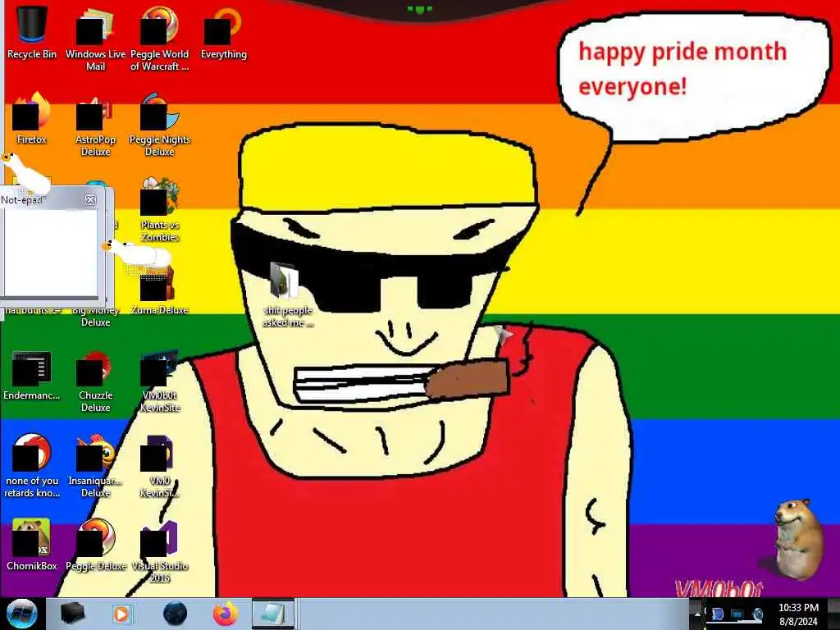
Task: Open the Everything search shortcut
Action: click(223, 32)
